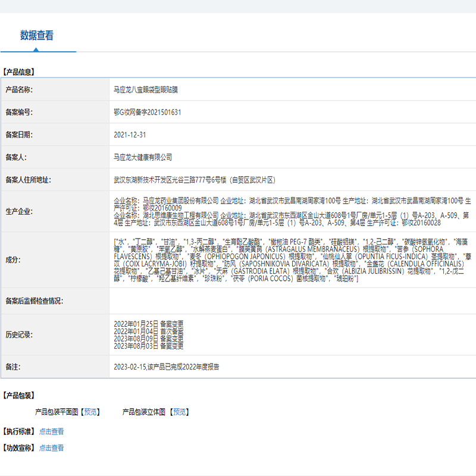Click the 【产品信息】 section heading
Image resolution: width=476 pixels, height=476 pixels.
18,72
